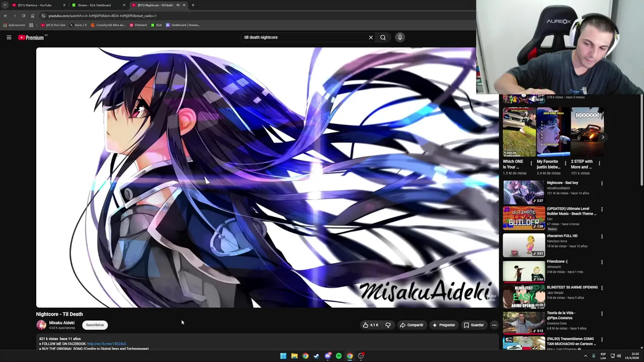Viewport: 644px width, 362px height.
Task: Open options for Which ONE is Your short
Action: pyautogui.click(x=531, y=163)
